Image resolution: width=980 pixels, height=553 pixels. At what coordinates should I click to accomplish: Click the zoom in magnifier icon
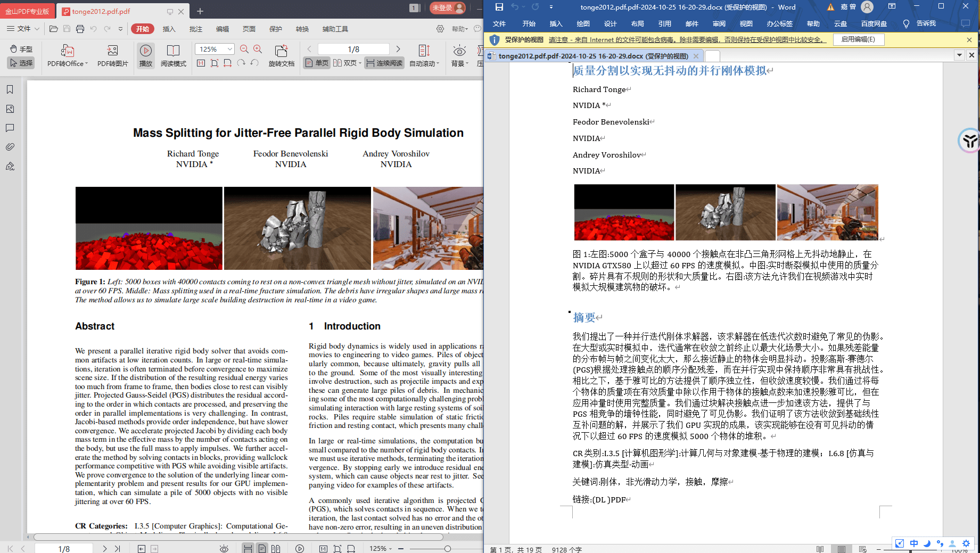[x=257, y=48]
